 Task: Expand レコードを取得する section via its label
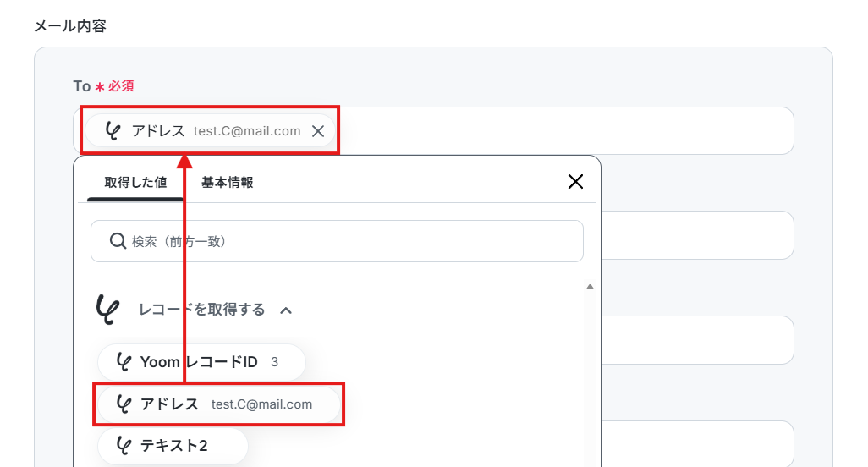click(x=201, y=310)
